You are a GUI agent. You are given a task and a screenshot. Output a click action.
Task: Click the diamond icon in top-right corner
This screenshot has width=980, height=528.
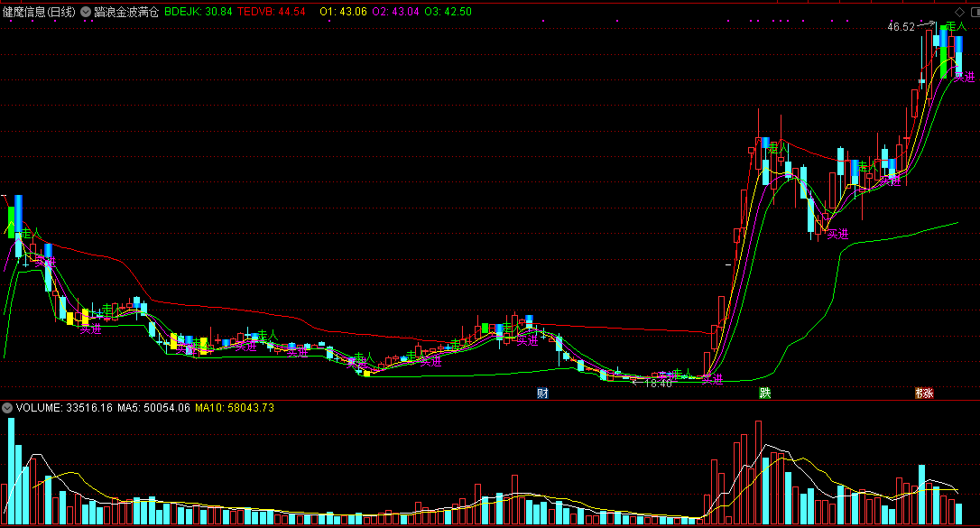point(960,12)
